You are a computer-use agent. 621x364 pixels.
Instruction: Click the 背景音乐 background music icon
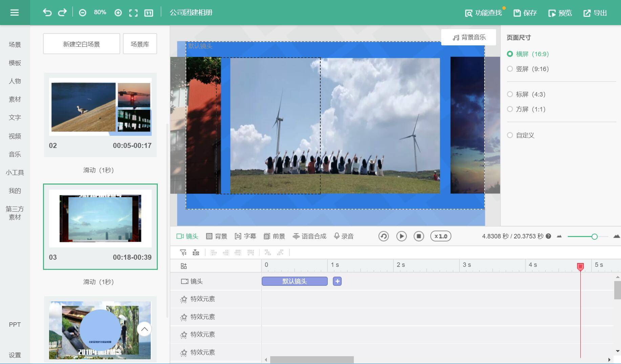pyautogui.click(x=469, y=37)
